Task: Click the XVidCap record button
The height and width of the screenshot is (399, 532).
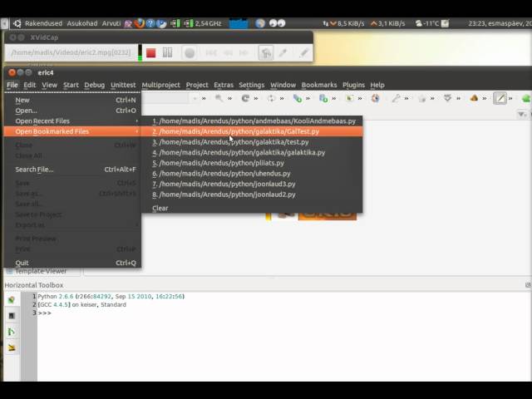Action: tap(190, 53)
